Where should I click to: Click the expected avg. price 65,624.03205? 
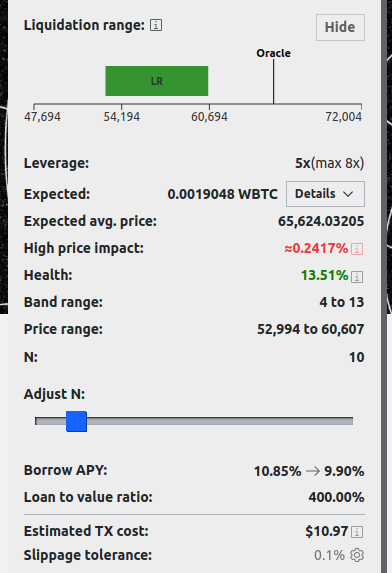[x=321, y=221]
